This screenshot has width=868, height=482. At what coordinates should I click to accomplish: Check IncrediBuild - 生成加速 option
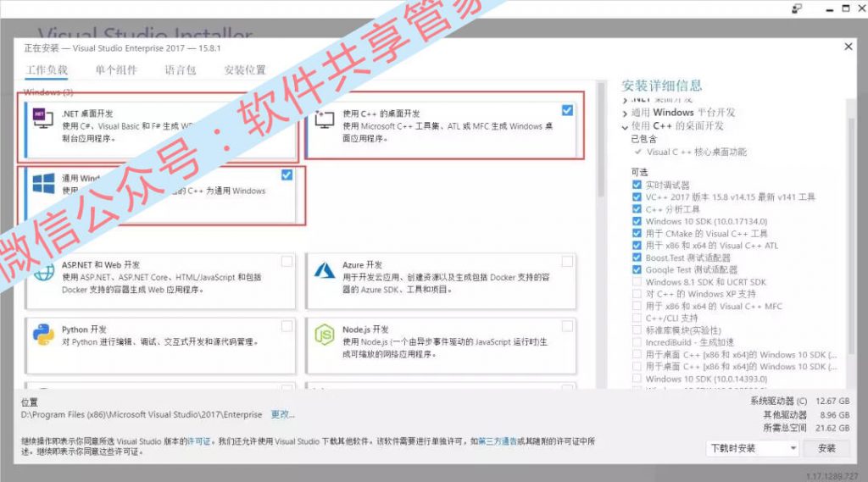coord(637,342)
